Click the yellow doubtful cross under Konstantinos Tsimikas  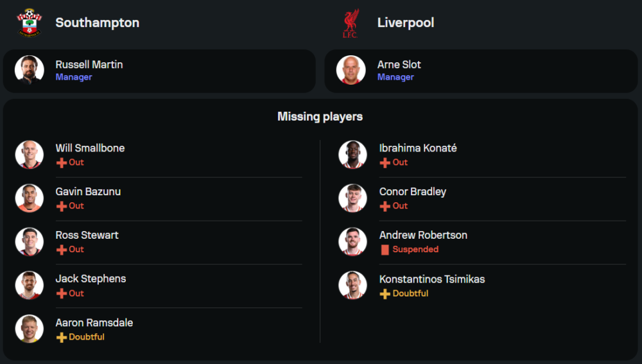tap(385, 293)
